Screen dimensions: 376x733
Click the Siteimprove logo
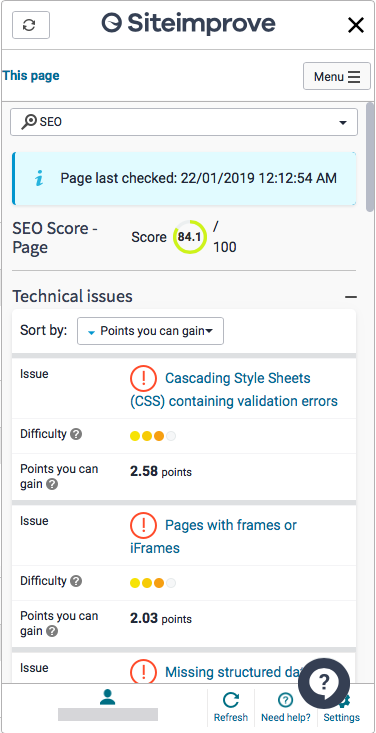coord(188,23)
